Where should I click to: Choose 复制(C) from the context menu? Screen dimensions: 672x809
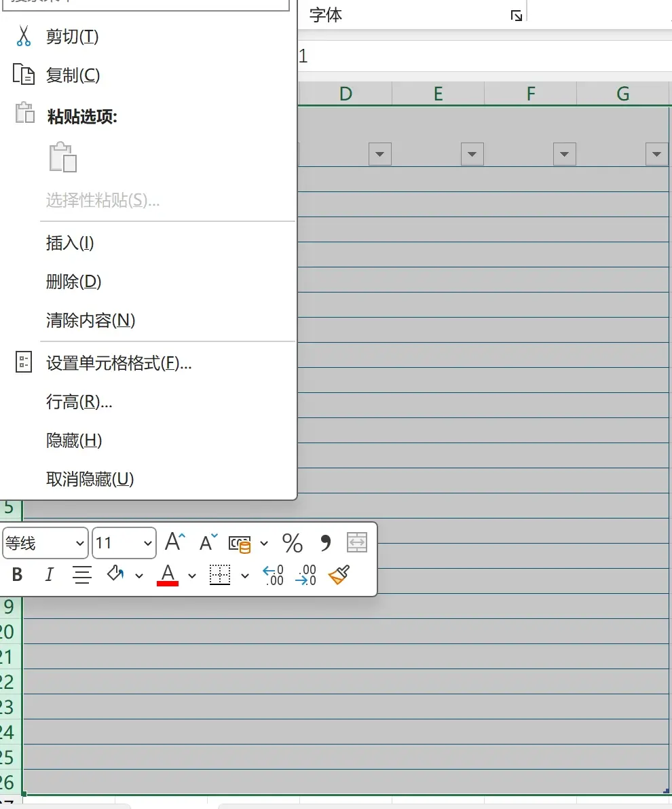(73, 75)
